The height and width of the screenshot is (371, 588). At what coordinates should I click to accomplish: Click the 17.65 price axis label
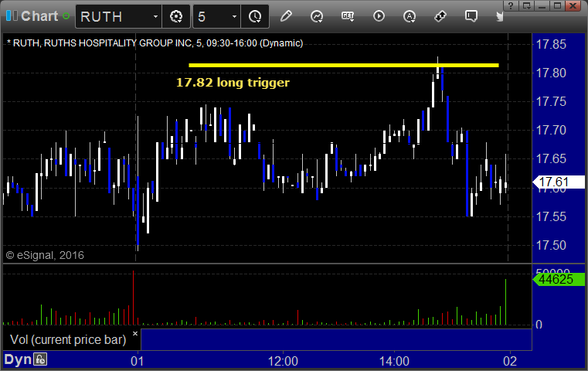(x=551, y=158)
